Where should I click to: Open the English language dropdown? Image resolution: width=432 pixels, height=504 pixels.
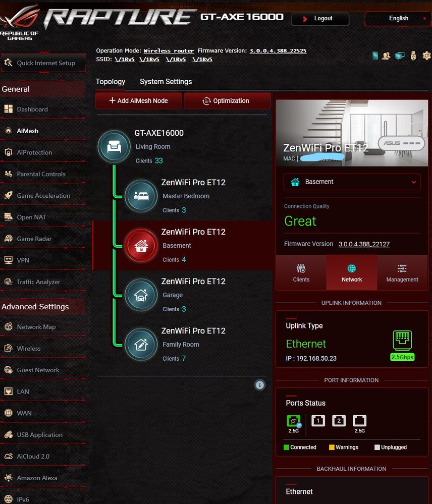click(x=398, y=19)
